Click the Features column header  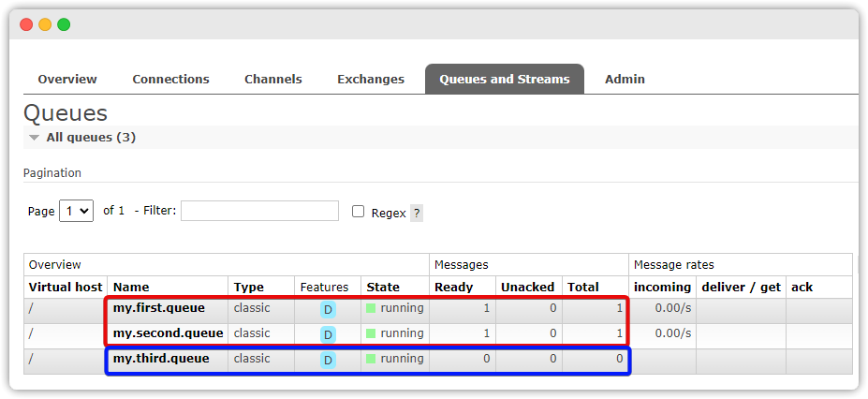324,288
